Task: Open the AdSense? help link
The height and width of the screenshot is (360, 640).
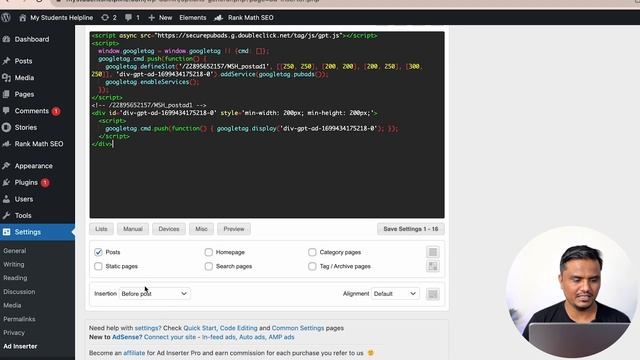Action: (x=127, y=337)
